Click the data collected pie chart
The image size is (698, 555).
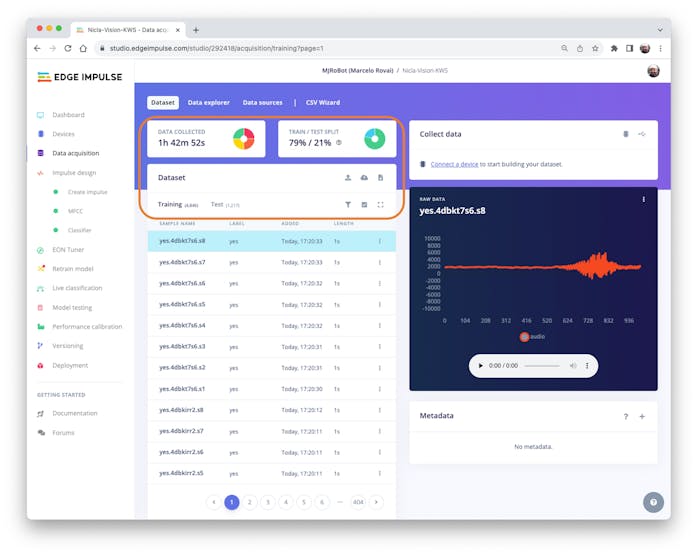243,139
